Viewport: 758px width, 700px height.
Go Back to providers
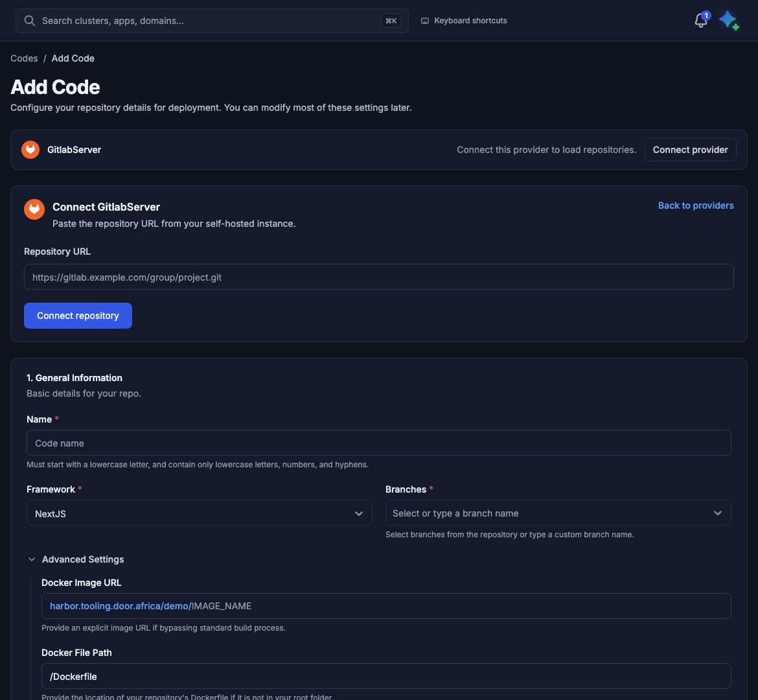coord(696,205)
